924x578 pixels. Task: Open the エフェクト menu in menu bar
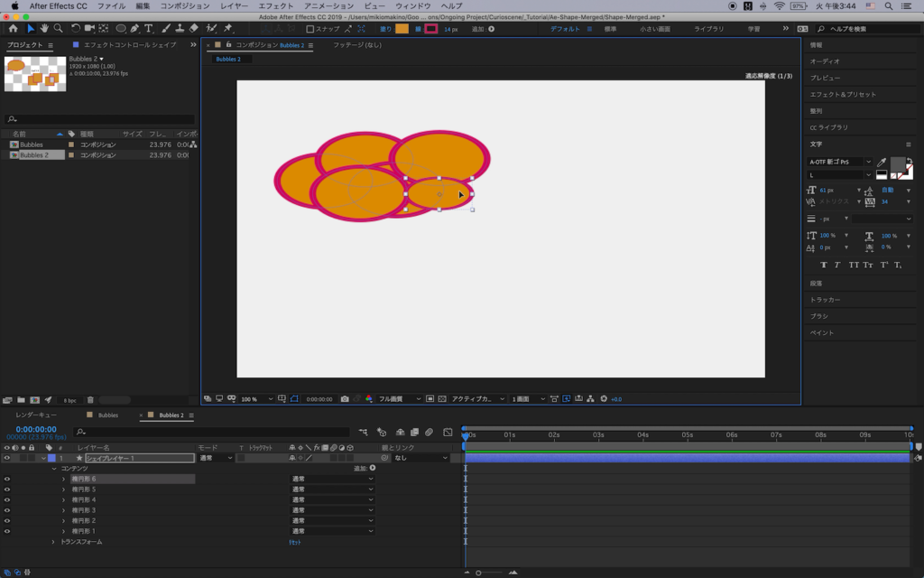tap(276, 5)
